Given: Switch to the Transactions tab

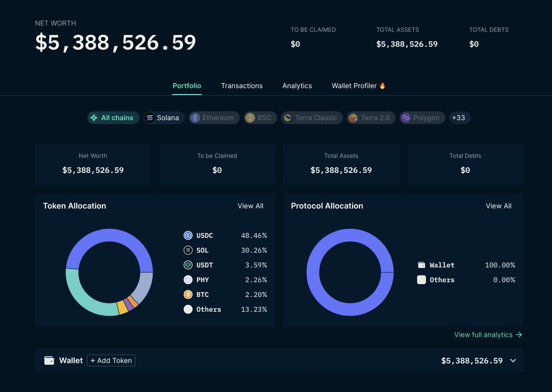Looking at the screenshot, I should (242, 86).
